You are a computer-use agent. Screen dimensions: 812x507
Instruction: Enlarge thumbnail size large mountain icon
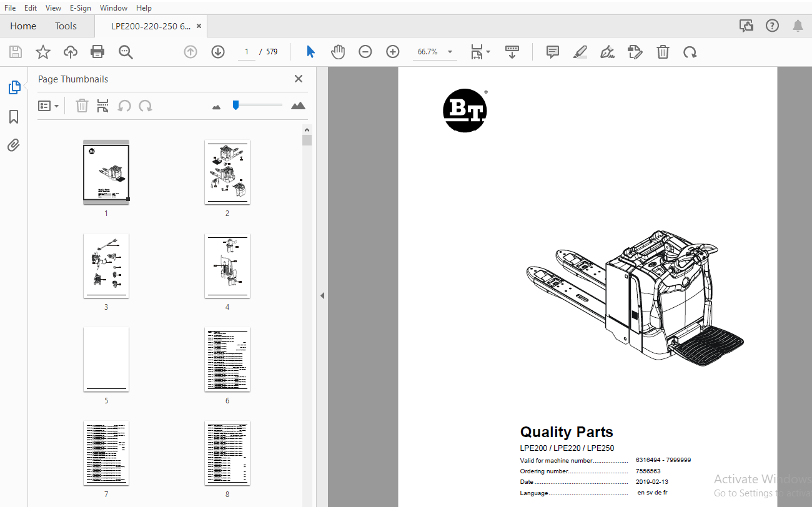coord(299,106)
